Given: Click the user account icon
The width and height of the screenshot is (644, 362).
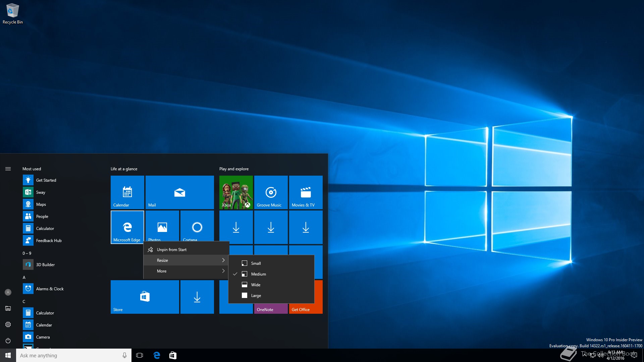Looking at the screenshot, I should point(8,292).
